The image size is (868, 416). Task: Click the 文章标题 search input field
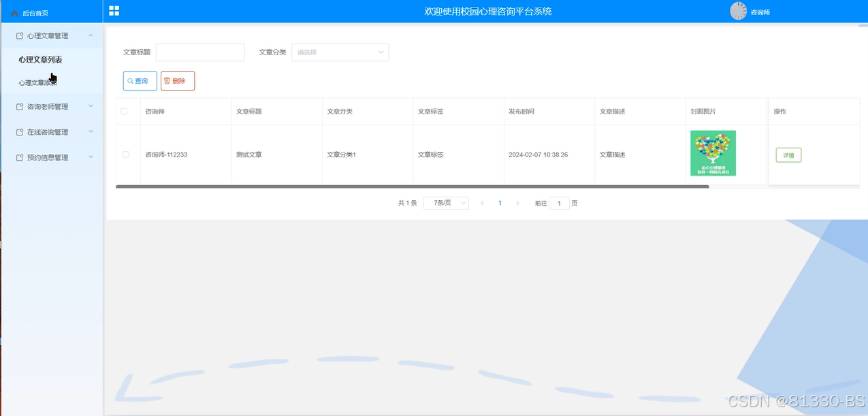pos(200,52)
